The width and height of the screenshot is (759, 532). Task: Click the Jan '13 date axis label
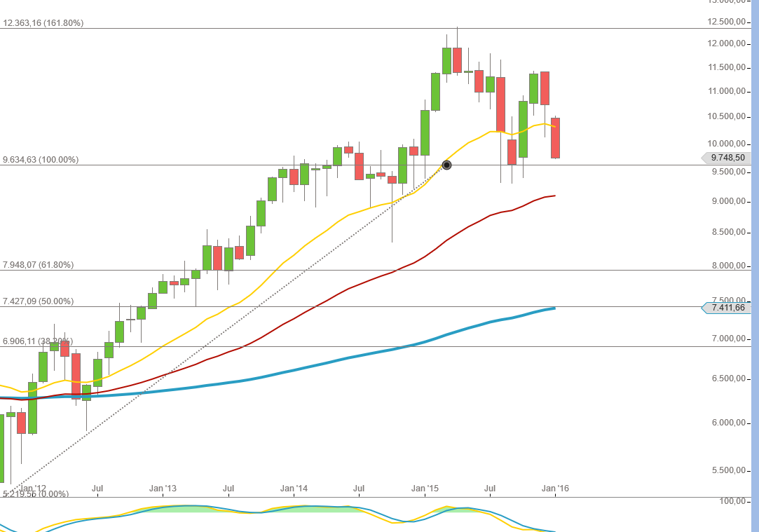(163, 487)
